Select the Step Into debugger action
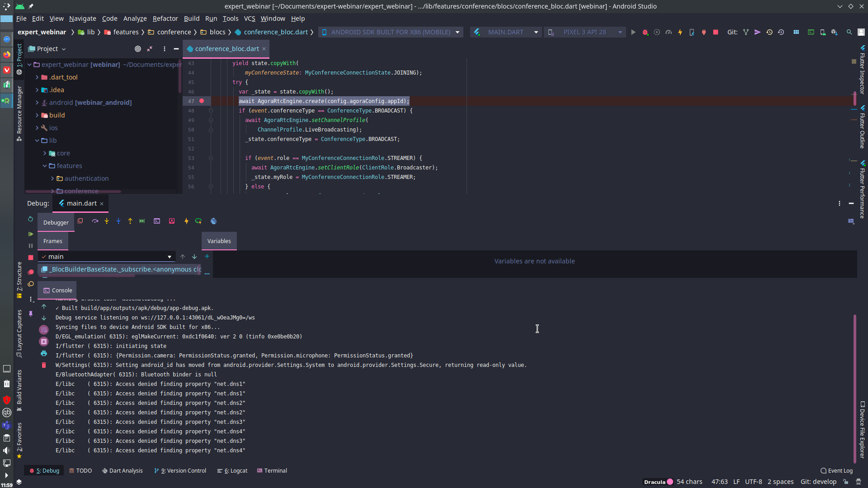 pyautogui.click(x=107, y=221)
